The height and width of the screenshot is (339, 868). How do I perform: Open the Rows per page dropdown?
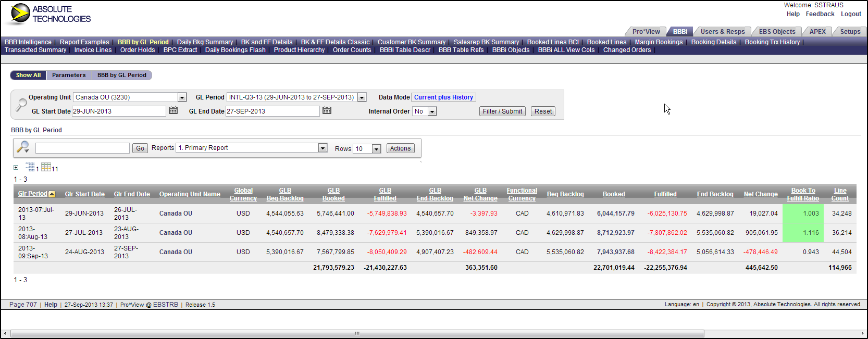click(x=376, y=149)
